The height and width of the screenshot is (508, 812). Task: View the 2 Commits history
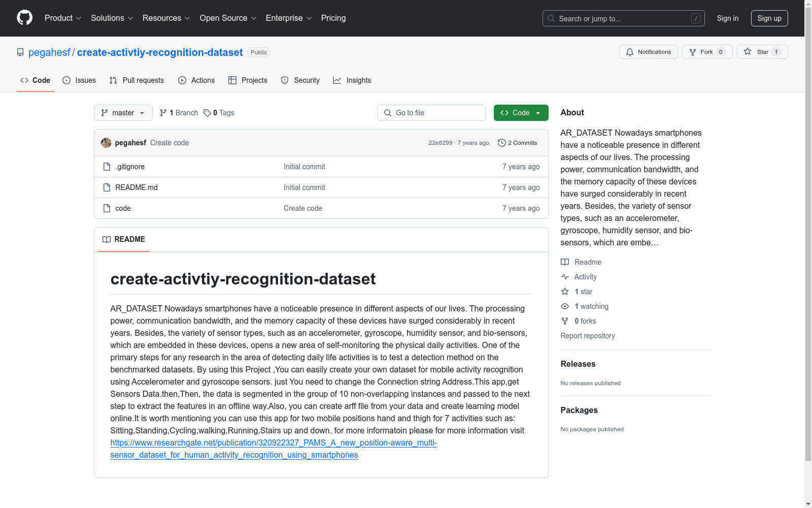(518, 143)
